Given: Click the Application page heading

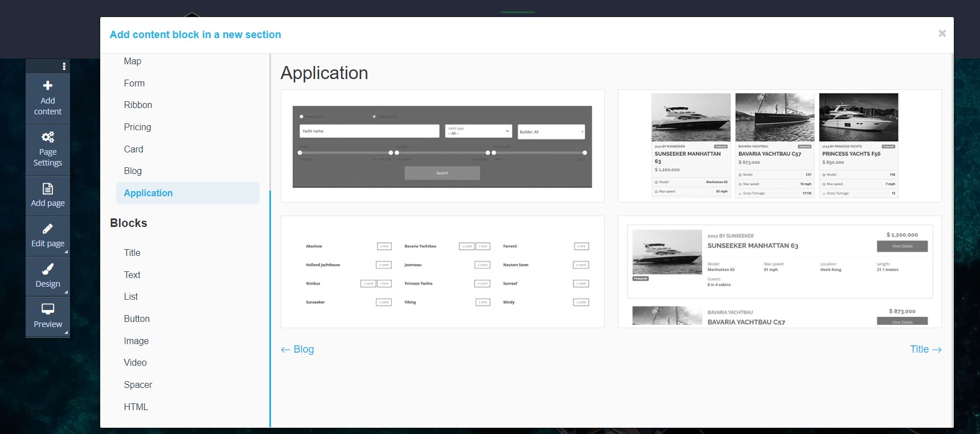Looking at the screenshot, I should coord(324,73).
